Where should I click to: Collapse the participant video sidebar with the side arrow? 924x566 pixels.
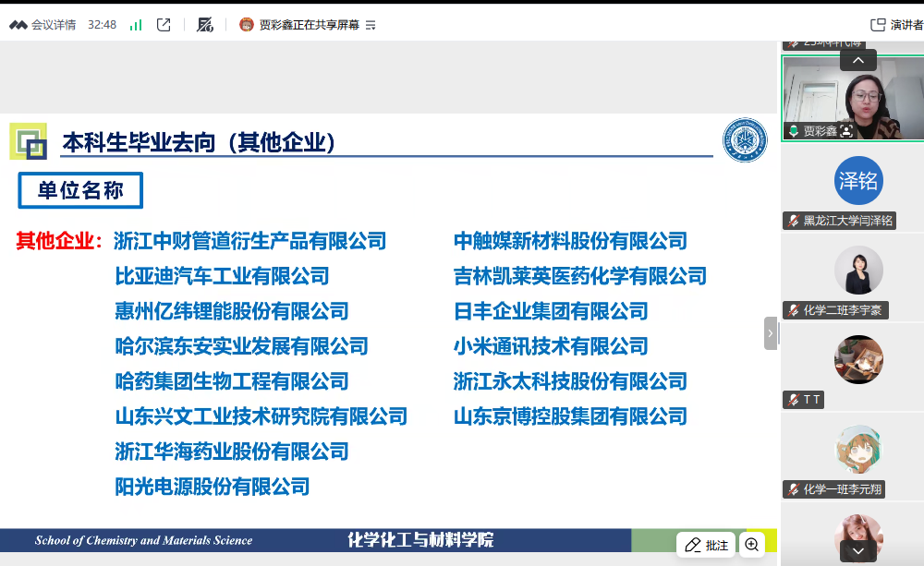coord(771,333)
